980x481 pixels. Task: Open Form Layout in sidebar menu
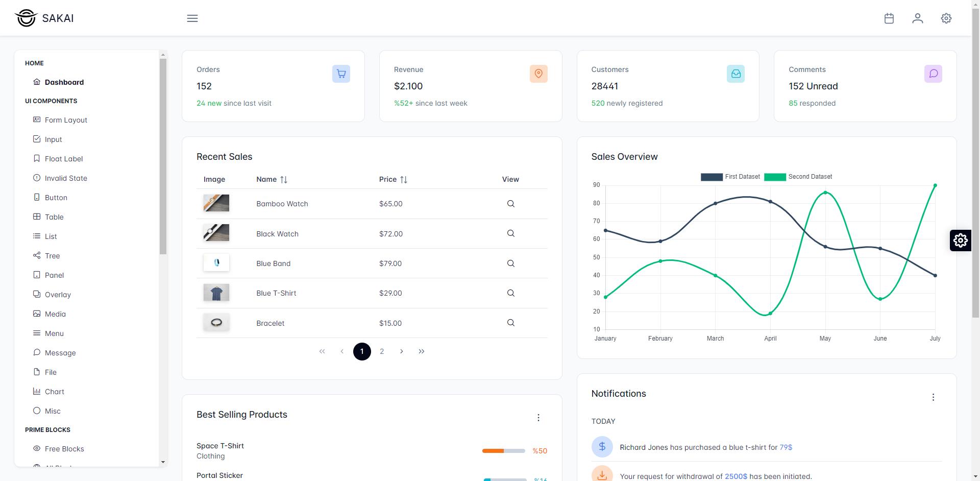click(66, 120)
